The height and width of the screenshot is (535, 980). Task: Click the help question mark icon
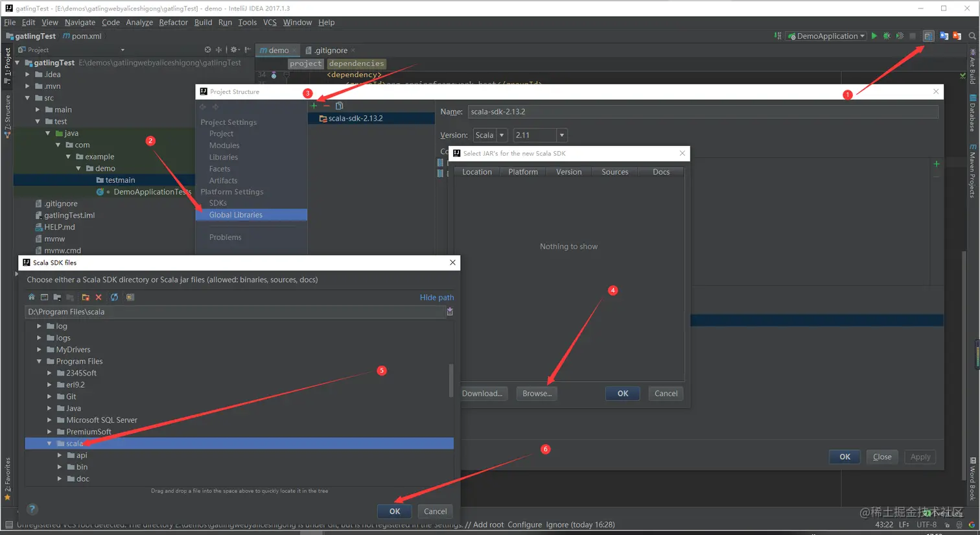click(x=32, y=510)
